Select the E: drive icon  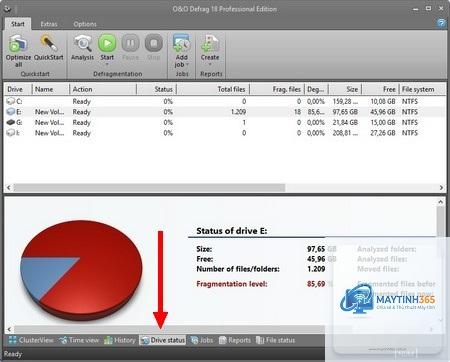pyautogui.click(x=11, y=112)
